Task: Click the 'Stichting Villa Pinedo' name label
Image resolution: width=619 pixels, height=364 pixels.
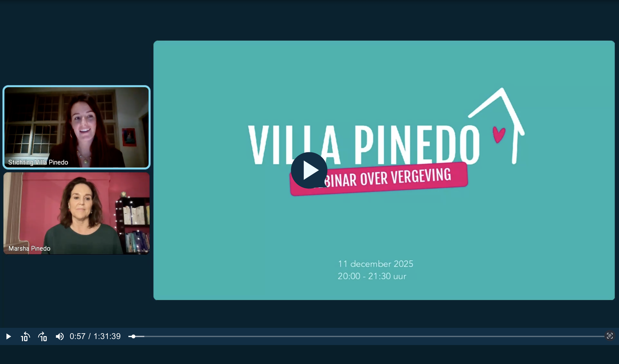Action: pos(38,162)
